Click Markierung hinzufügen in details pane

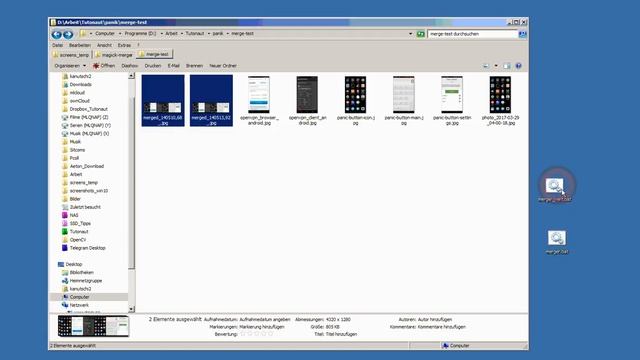pyautogui.click(x=262, y=327)
